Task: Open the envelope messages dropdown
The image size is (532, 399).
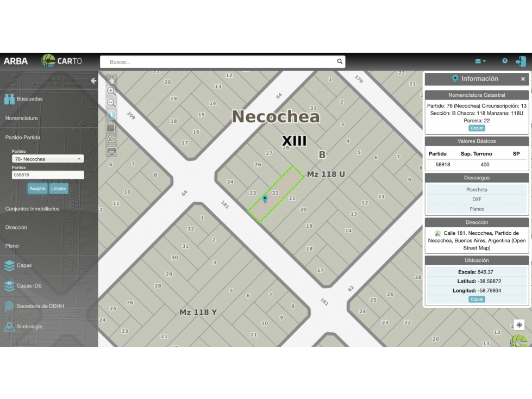Action: (x=480, y=61)
